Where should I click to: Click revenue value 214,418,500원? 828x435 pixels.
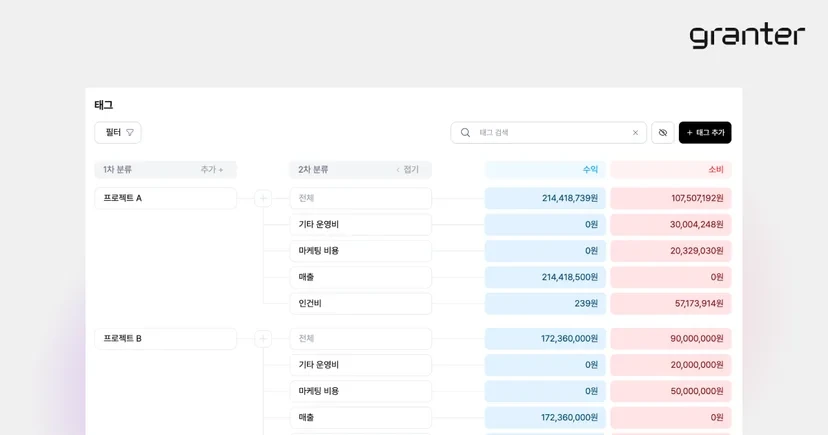[x=545, y=277]
